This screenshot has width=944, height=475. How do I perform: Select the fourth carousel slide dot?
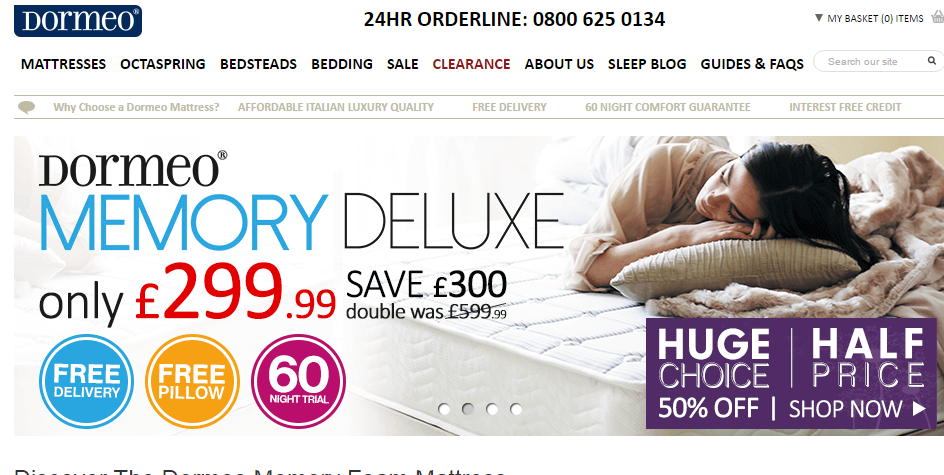[x=516, y=409]
